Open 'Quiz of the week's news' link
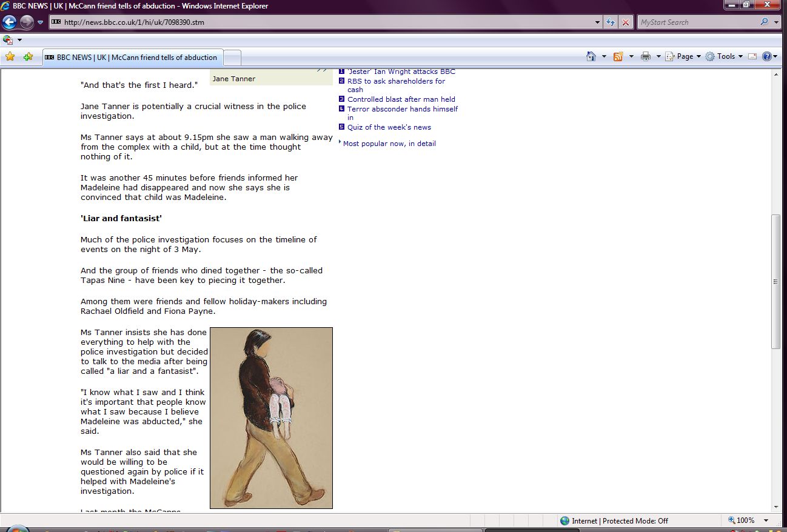 389,127
